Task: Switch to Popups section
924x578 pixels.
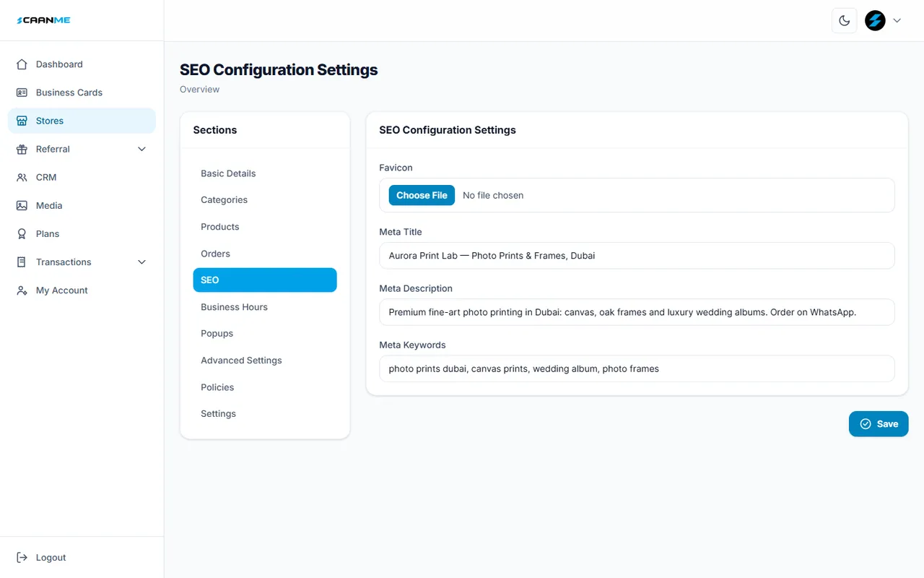Action: pos(265,333)
